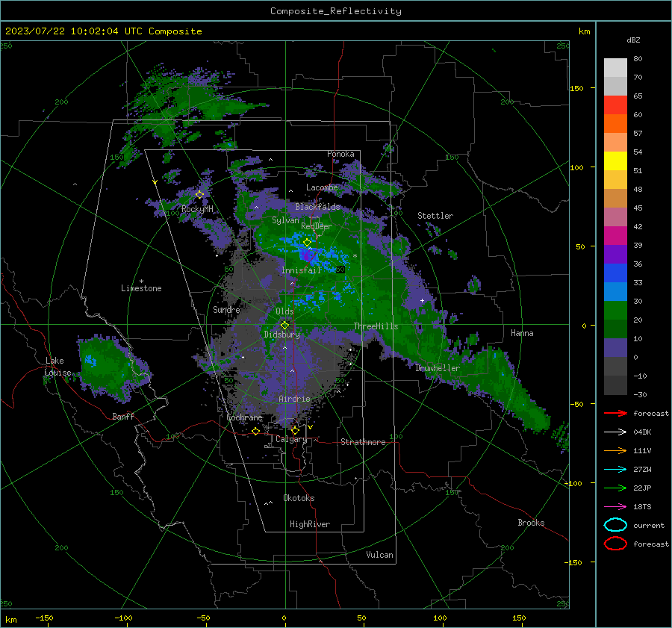Click the red 65 dBZ color swatch
Image resolution: width=672 pixels, height=628 pixels.
[x=615, y=105]
